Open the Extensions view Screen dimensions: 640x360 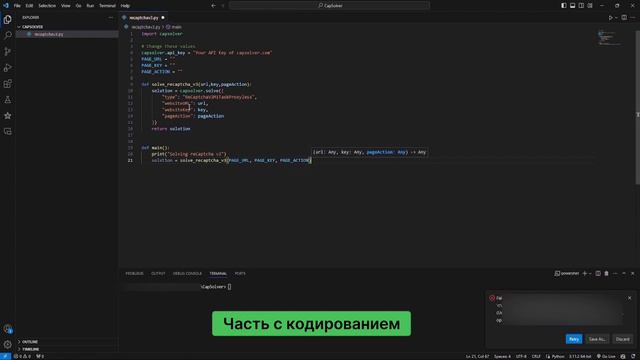7,84
